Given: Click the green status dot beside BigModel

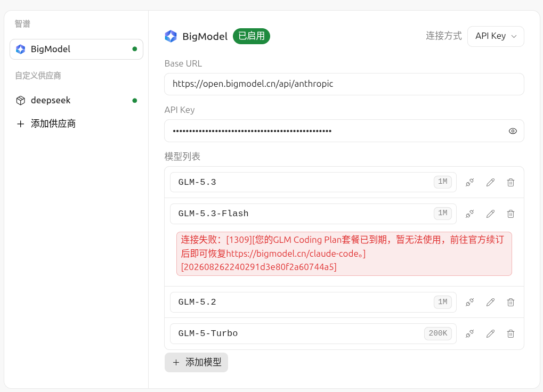Looking at the screenshot, I should coord(135,49).
